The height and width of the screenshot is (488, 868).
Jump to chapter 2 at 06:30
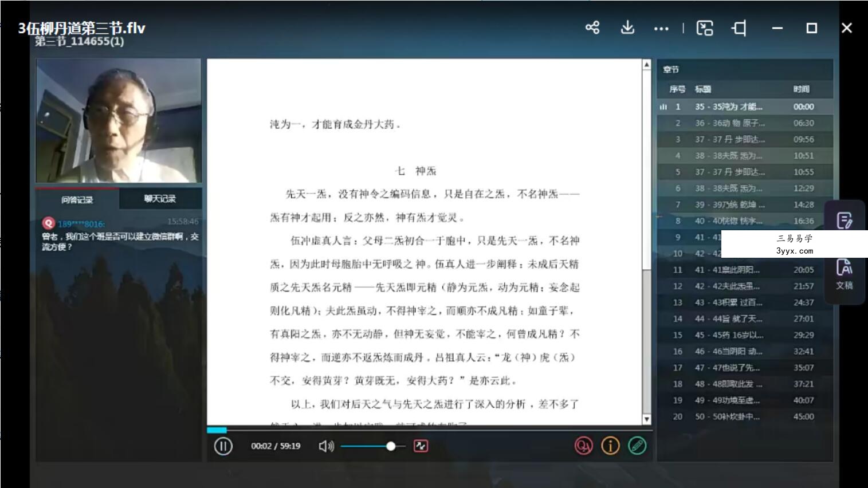(745, 123)
